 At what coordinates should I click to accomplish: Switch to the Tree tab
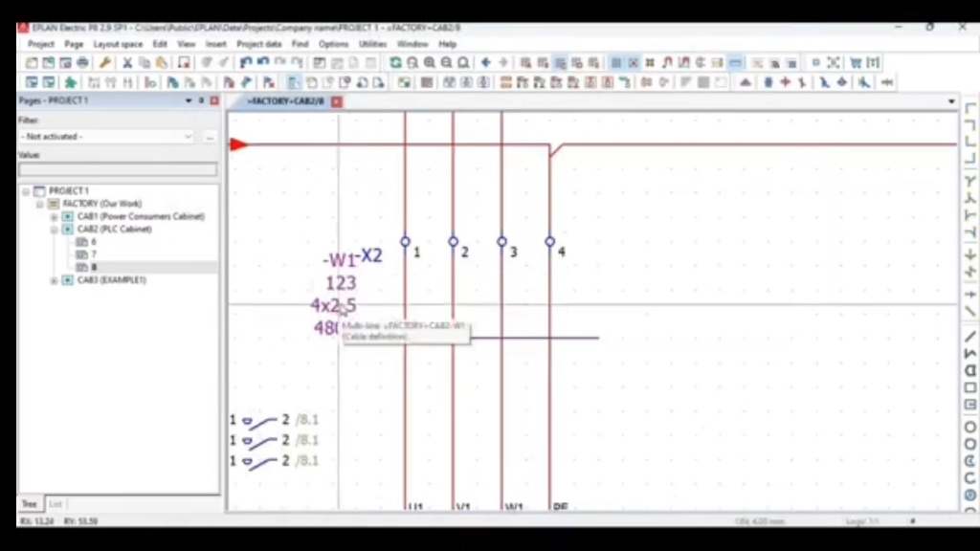(x=30, y=504)
